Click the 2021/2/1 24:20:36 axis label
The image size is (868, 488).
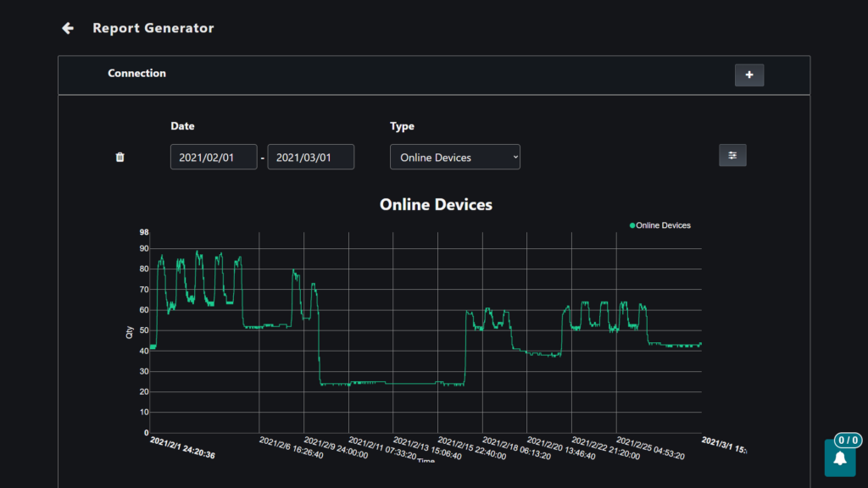pos(182,448)
